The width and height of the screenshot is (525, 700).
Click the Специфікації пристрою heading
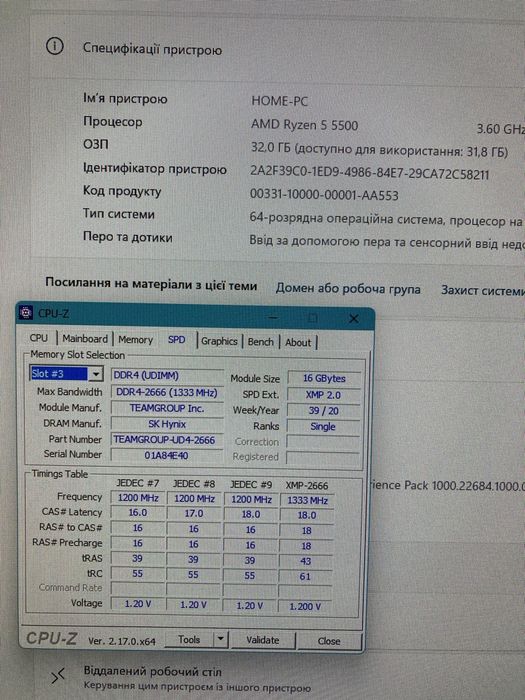(x=152, y=49)
